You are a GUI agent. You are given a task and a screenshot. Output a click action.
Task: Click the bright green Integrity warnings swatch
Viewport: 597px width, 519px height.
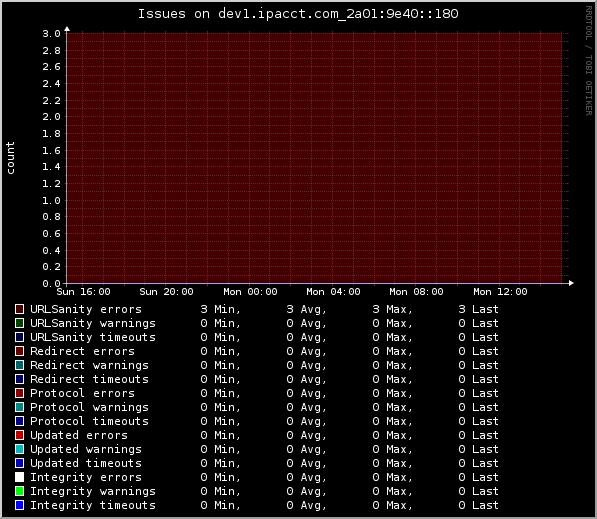[19, 491]
